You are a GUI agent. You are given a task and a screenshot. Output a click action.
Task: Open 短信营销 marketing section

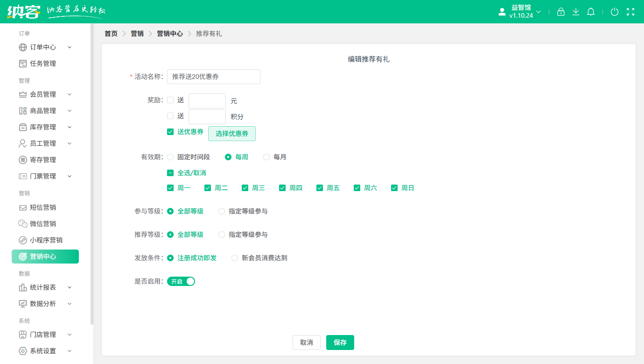pyautogui.click(x=43, y=207)
